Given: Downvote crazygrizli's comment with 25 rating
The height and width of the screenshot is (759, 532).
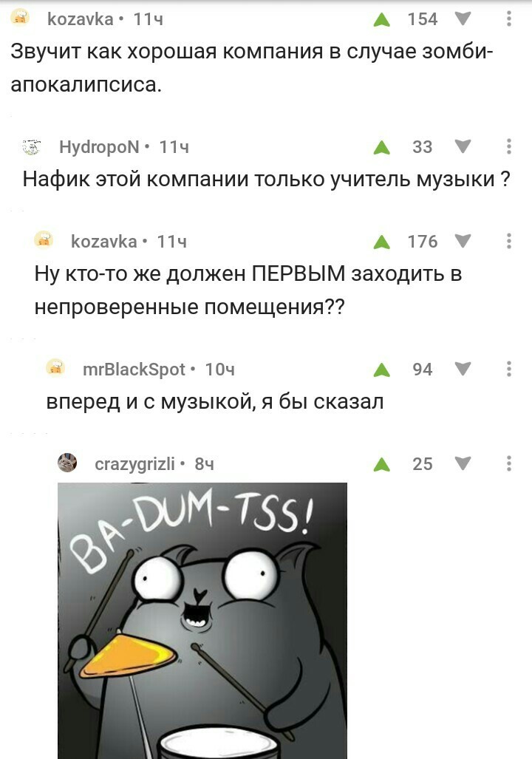Looking at the screenshot, I should click(463, 463).
